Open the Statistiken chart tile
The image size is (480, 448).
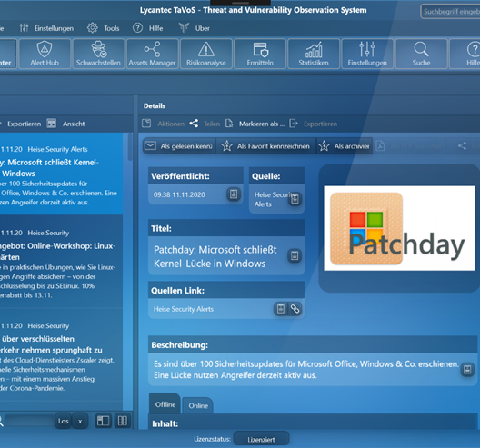coord(314,54)
